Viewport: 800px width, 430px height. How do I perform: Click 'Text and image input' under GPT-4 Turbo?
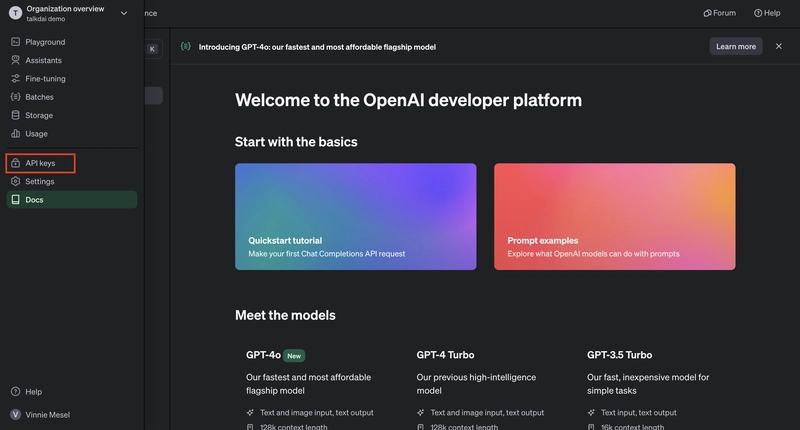pyautogui.click(x=487, y=413)
